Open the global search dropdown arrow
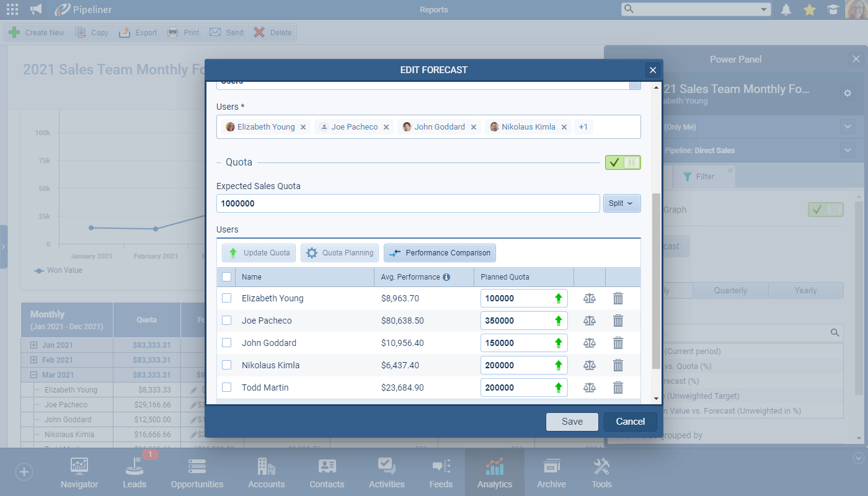Viewport: 868px width, 496px height. click(x=763, y=9)
